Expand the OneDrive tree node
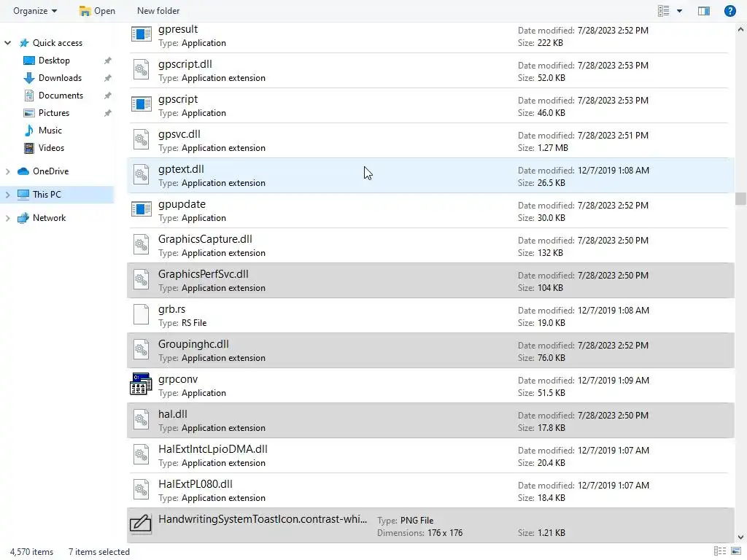 [8, 171]
